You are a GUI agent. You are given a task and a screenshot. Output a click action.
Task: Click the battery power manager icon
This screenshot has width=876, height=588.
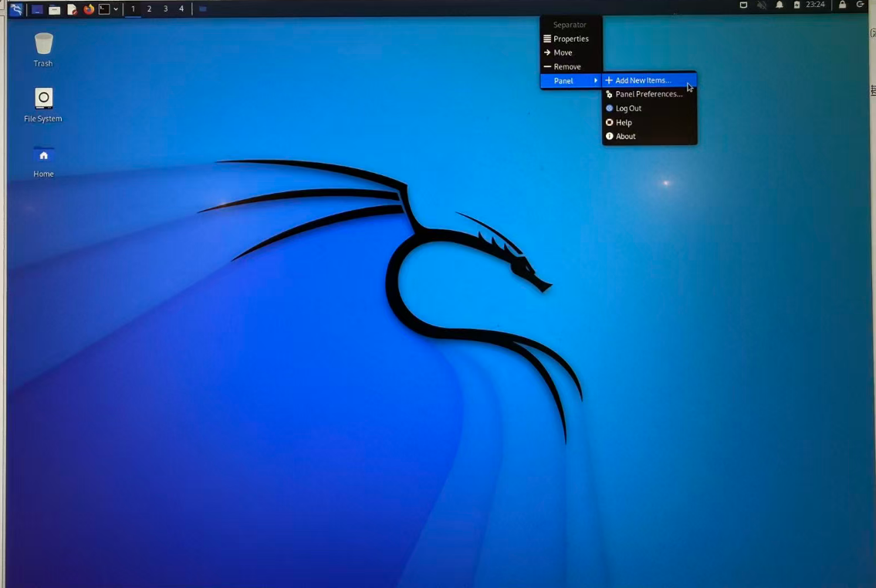point(797,5)
